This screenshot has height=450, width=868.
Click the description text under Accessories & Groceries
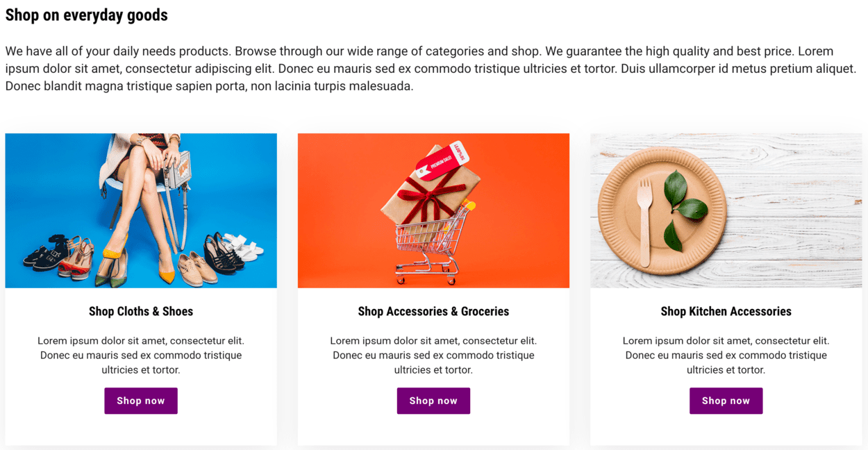coord(433,356)
